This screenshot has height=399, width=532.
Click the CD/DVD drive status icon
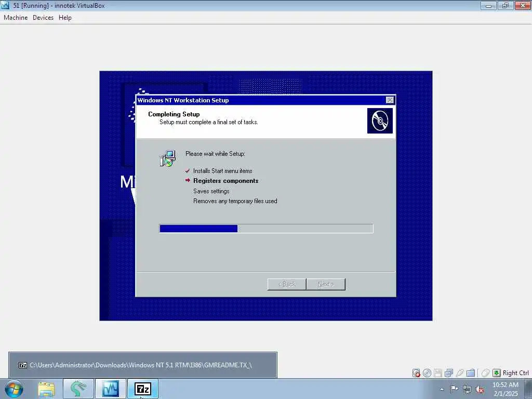point(427,373)
